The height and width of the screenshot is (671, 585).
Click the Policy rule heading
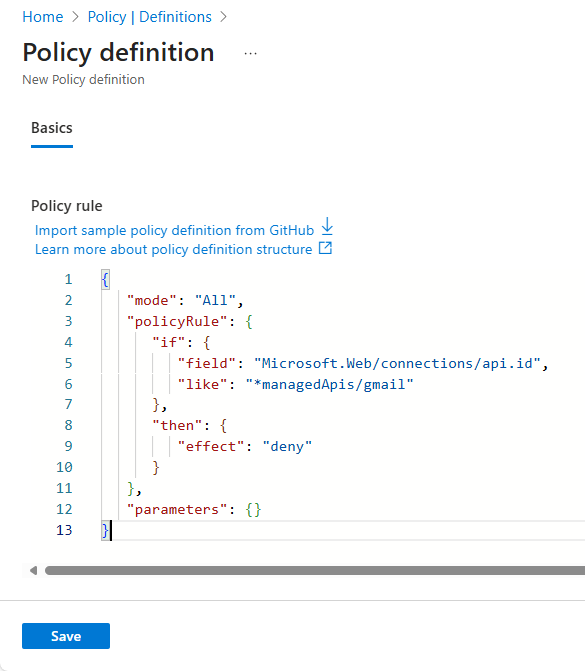pyautogui.click(x=67, y=206)
